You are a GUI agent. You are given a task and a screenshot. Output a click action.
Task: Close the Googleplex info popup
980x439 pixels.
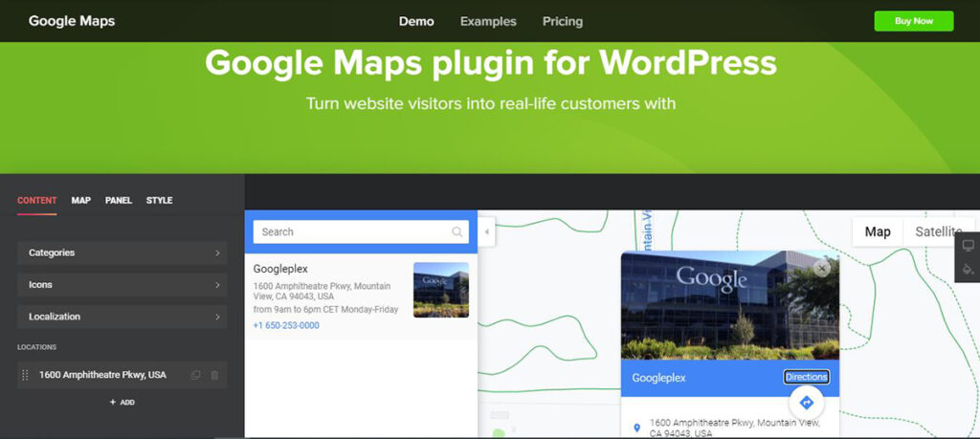coord(822,269)
